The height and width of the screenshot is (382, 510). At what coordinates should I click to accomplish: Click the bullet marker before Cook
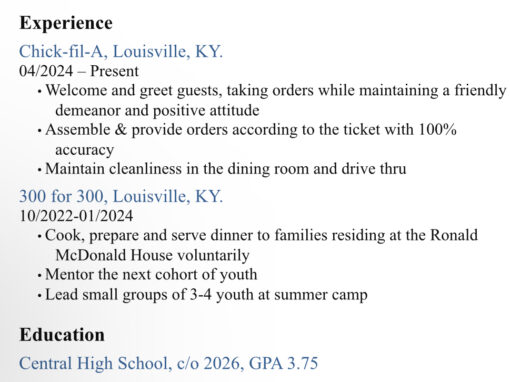coord(40,236)
